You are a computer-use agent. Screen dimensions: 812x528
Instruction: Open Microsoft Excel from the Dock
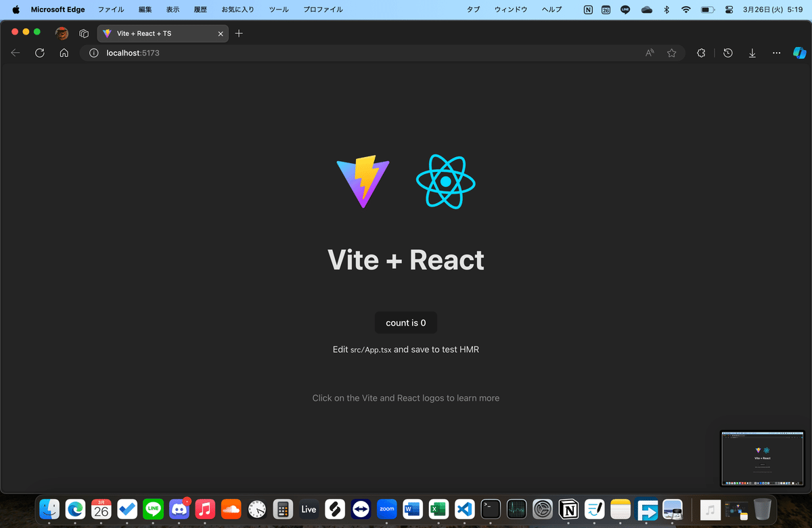[x=438, y=509]
